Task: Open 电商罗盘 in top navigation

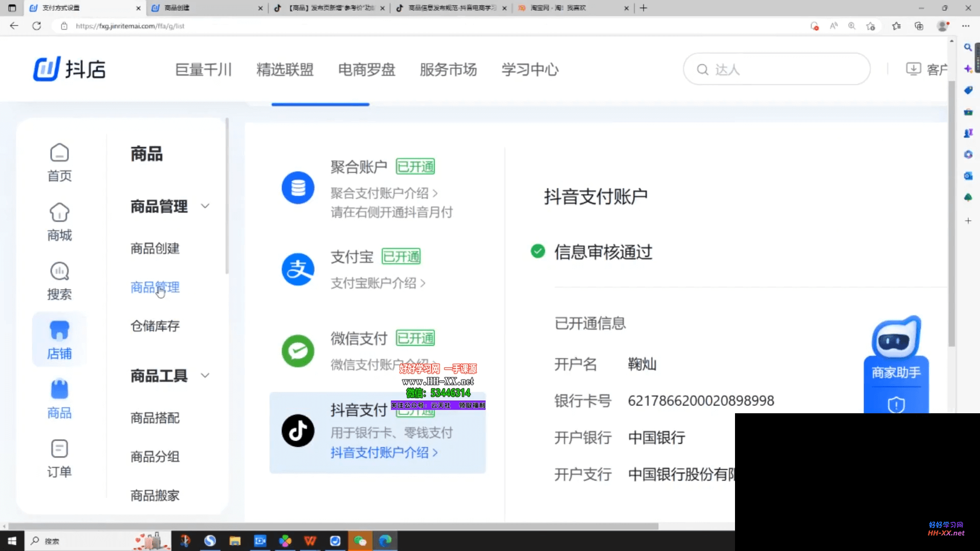Action: coord(367,69)
